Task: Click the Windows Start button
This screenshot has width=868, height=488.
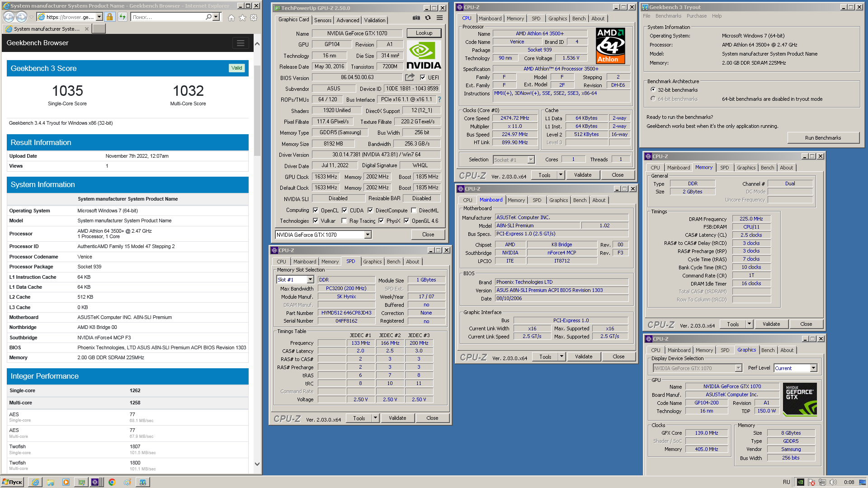Action: point(12,482)
